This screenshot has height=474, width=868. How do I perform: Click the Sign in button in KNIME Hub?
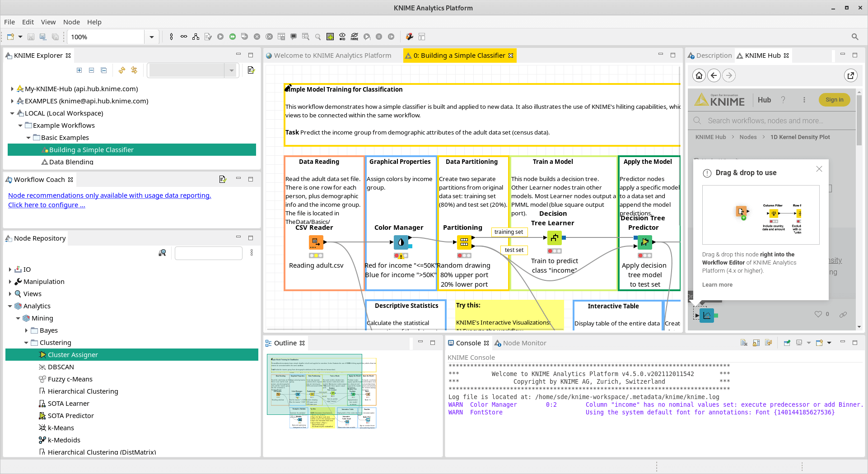tap(834, 100)
